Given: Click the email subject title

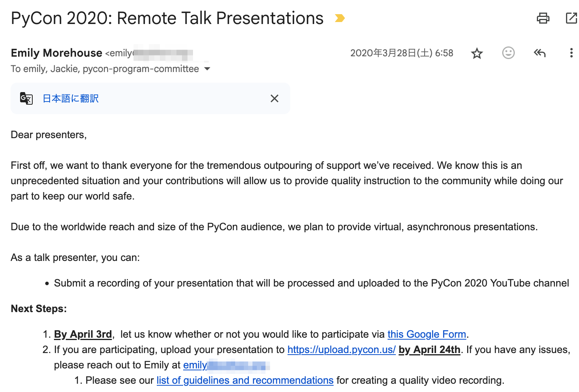Looking at the screenshot, I should point(167,18).
